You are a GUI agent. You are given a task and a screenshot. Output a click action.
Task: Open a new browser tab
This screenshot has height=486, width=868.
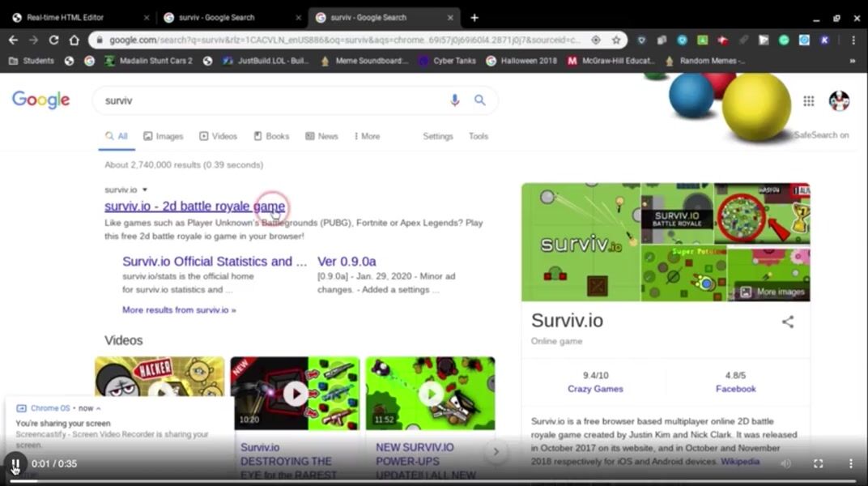474,18
